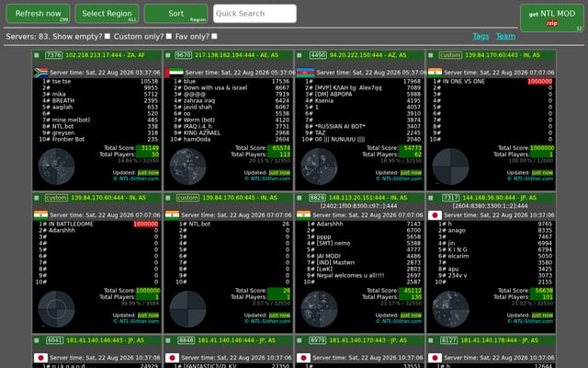Click the Japan flag on server 144.168.36.90:444
The height and width of the screenshot is (368, 588).
pyautogui.click(x=435, y=215)
